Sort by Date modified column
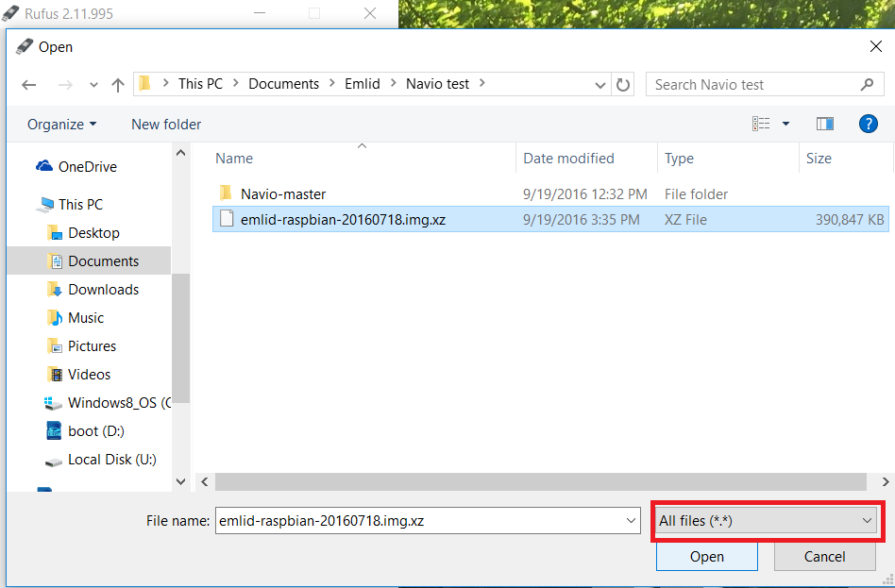Viewport: 895px width, 588px height. [568, 159]
